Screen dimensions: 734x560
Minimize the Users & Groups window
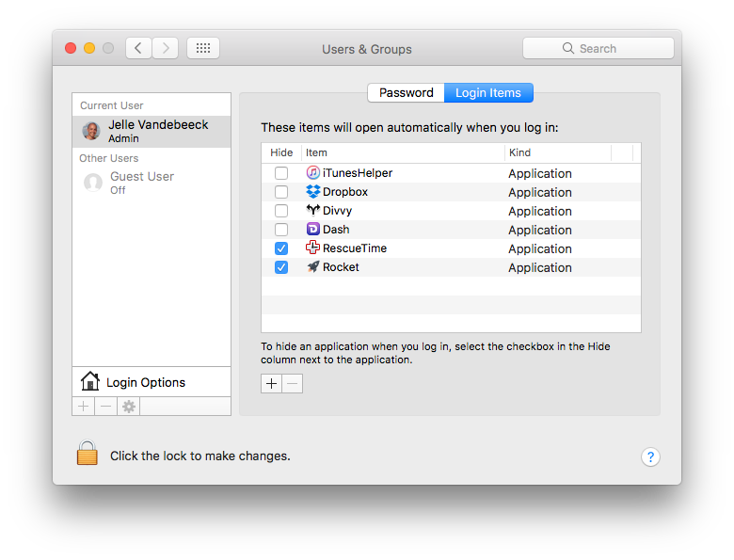point(89,48)
